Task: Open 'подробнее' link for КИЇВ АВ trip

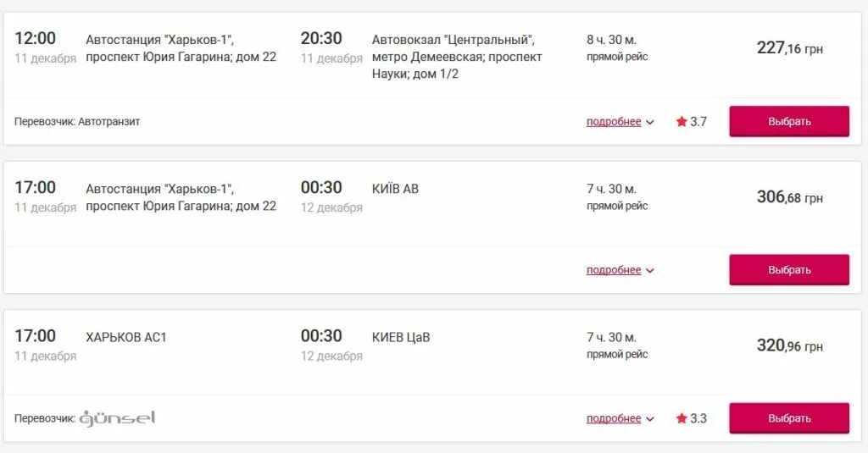Action: click(x=614, y=270)
